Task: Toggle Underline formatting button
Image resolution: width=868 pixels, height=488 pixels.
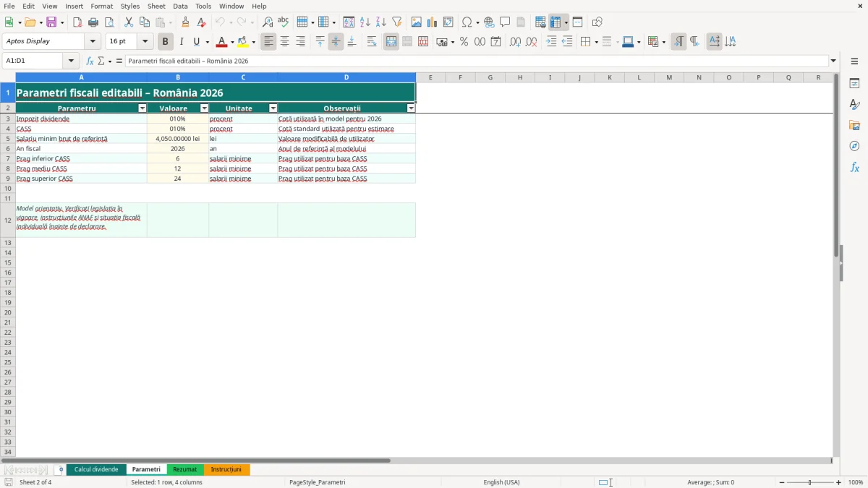Action: pyautogui.click(x=196, y=42)
